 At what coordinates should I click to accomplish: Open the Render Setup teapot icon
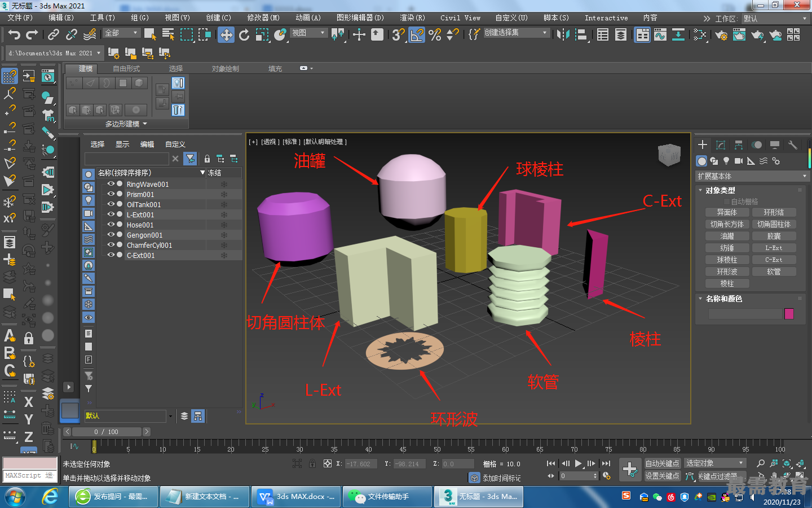click(x=721, y=35)
